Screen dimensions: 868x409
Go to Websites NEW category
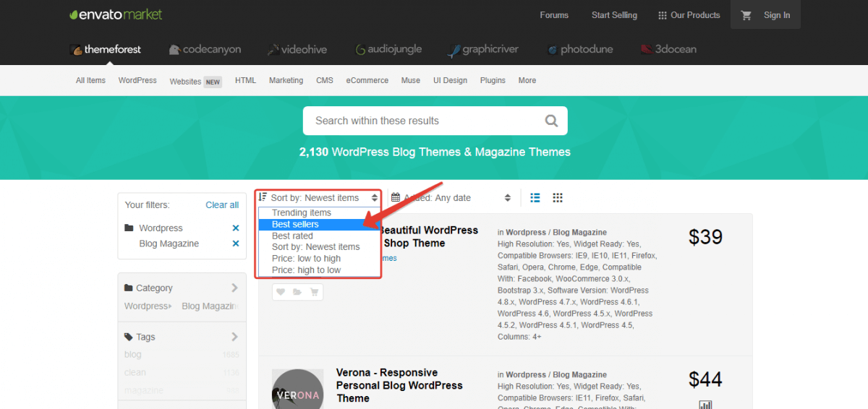195,82
